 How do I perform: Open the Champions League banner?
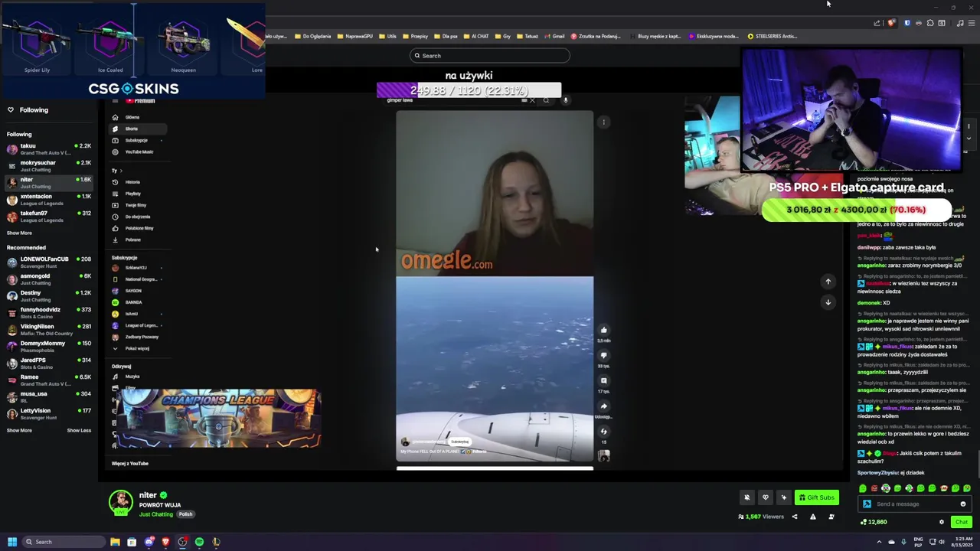coord(217,418)
